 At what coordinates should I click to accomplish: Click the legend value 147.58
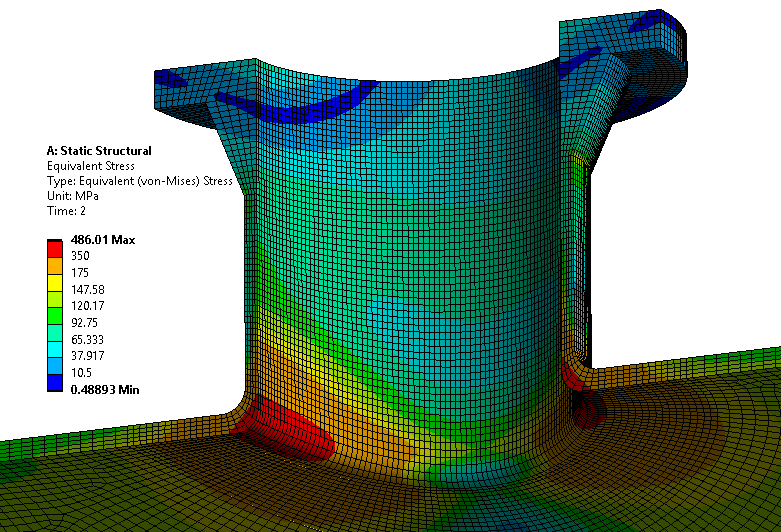tap(88, 289)
